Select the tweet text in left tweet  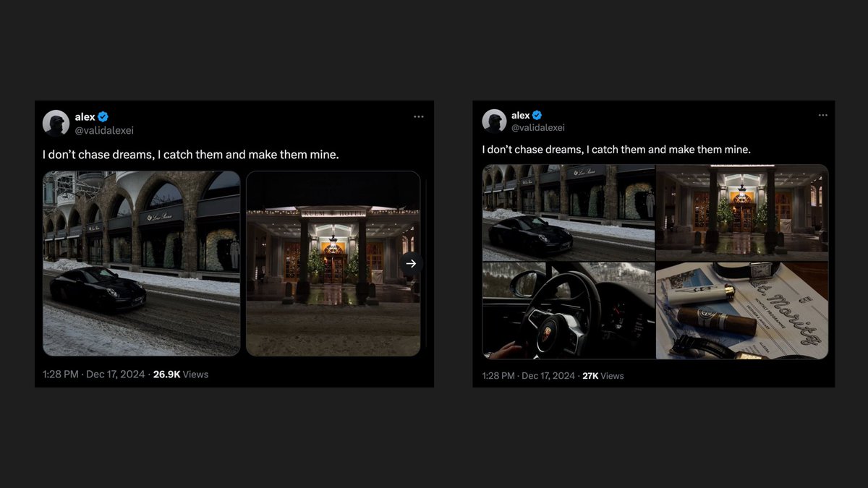click(x=191, y=155)
